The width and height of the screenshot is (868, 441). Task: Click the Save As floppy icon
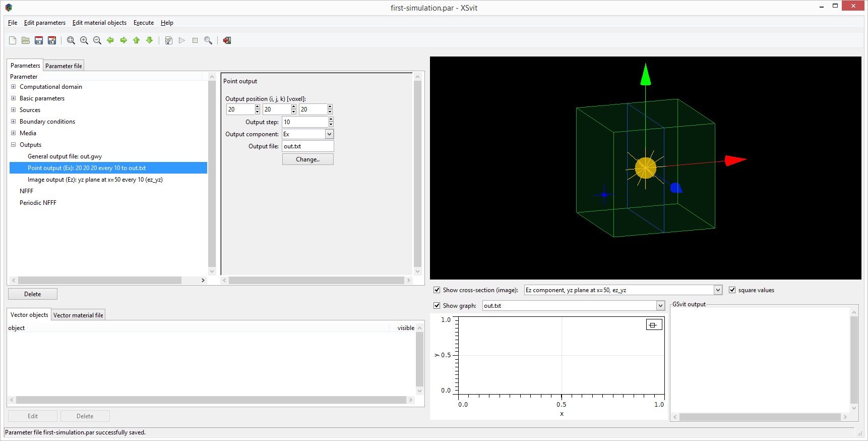coord(52,40)
